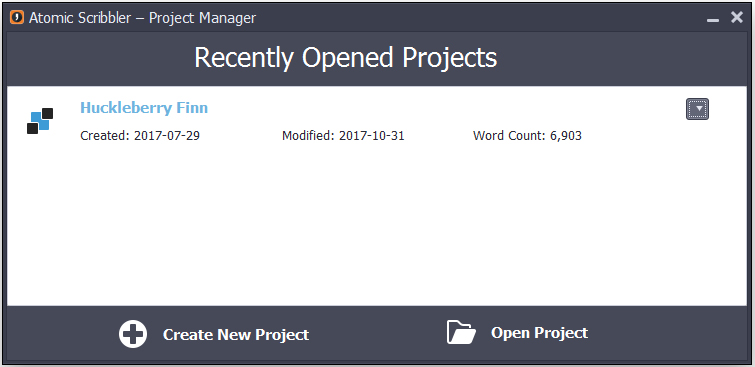Click the dark bottom bar between the two buttons

[x=378, y=333]
